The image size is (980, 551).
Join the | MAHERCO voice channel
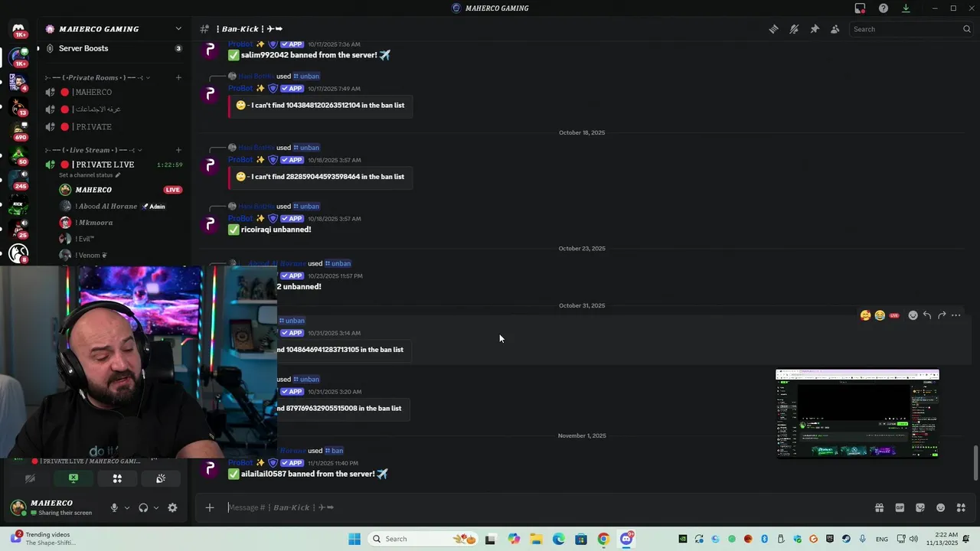click(113, 92)
